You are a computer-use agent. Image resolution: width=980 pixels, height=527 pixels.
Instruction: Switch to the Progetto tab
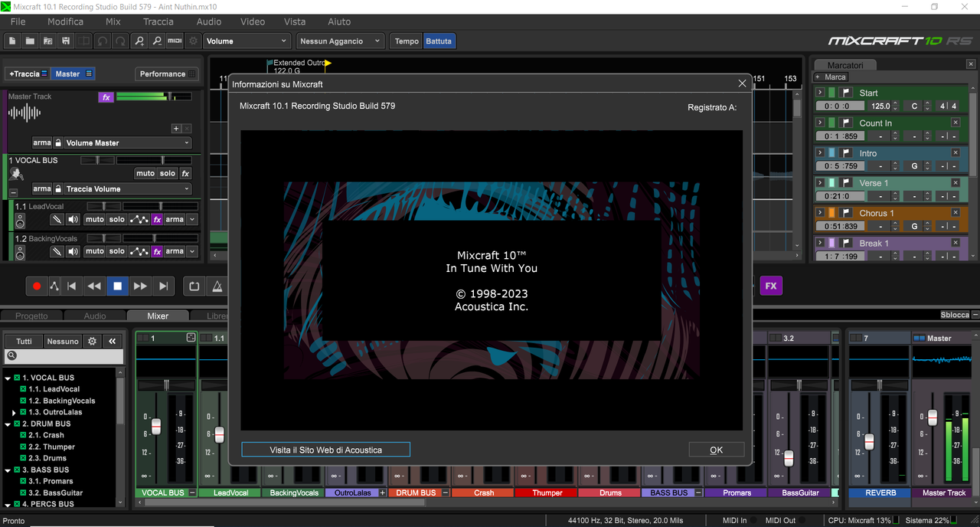31,316
